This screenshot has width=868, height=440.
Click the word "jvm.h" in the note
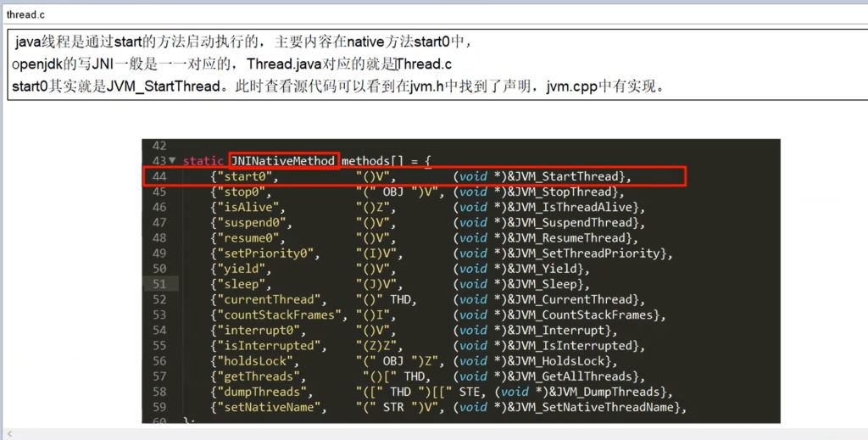(426, 86)
